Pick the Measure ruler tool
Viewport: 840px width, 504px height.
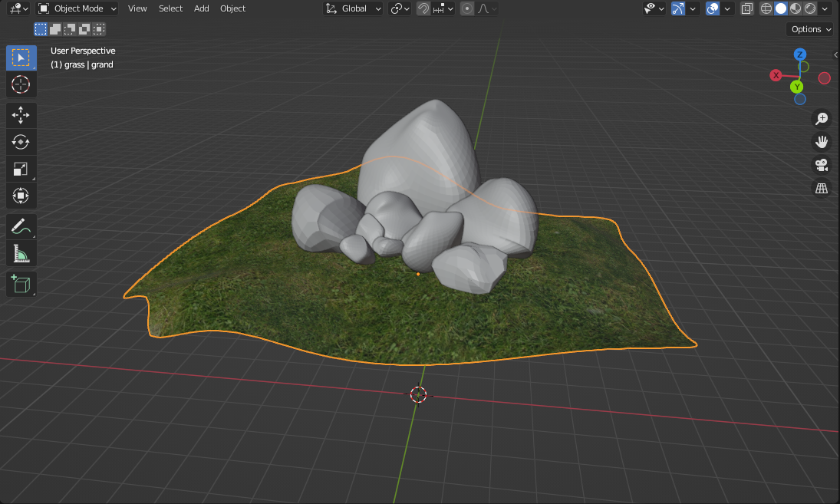[x=21, y=253]
